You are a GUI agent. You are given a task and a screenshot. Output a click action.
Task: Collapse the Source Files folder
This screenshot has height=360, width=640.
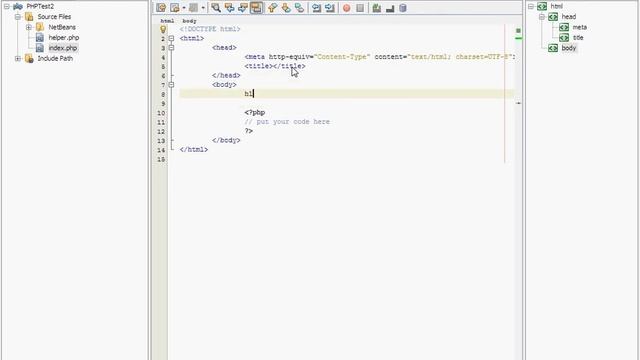point(18,17)
